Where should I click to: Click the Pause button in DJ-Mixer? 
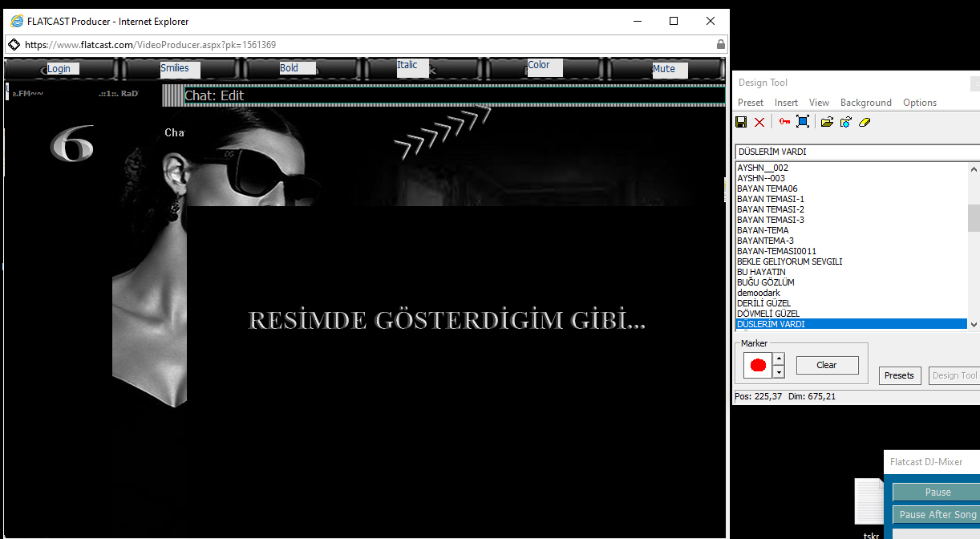pyautogui.click(x=937, y=492)
